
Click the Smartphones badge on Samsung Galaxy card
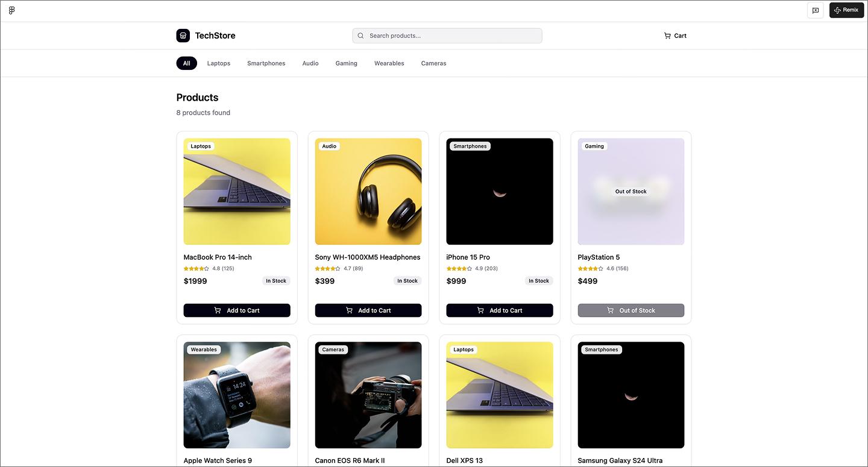point(602,350)
